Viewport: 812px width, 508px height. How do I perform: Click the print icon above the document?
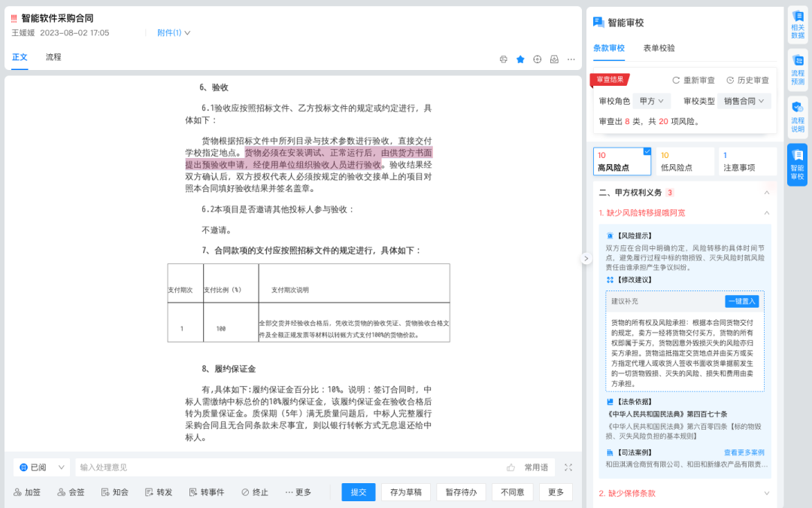[504, 59]
